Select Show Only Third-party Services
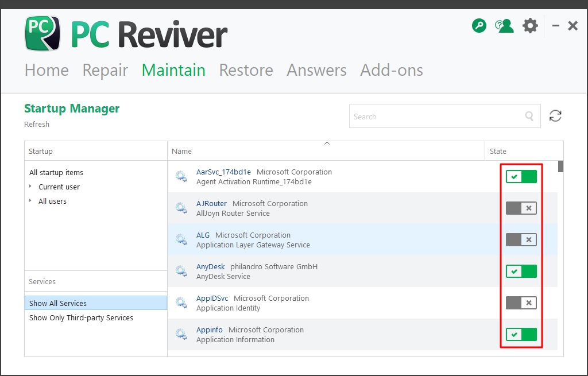Viewport: 588px width, 376px height. pyautogui.click(x=81, y=317)
